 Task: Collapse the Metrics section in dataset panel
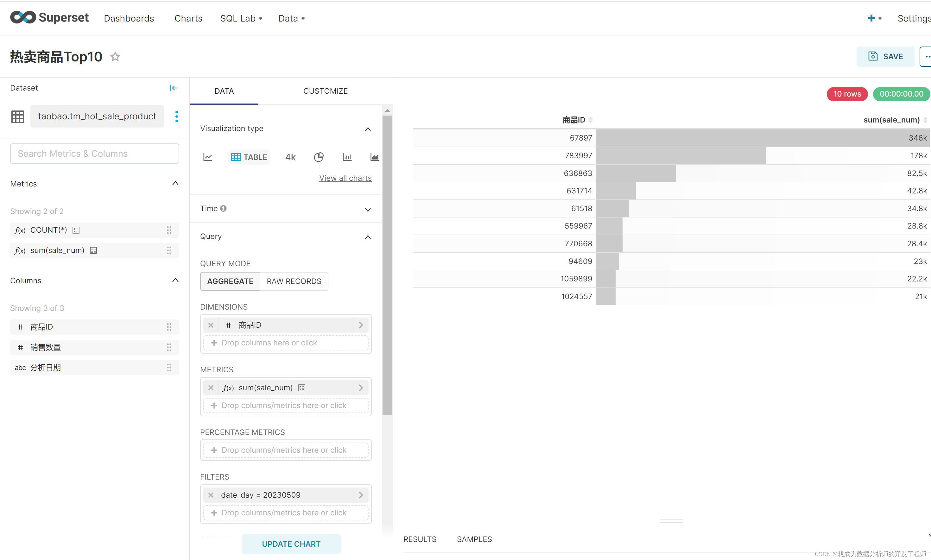coord(175,184)
